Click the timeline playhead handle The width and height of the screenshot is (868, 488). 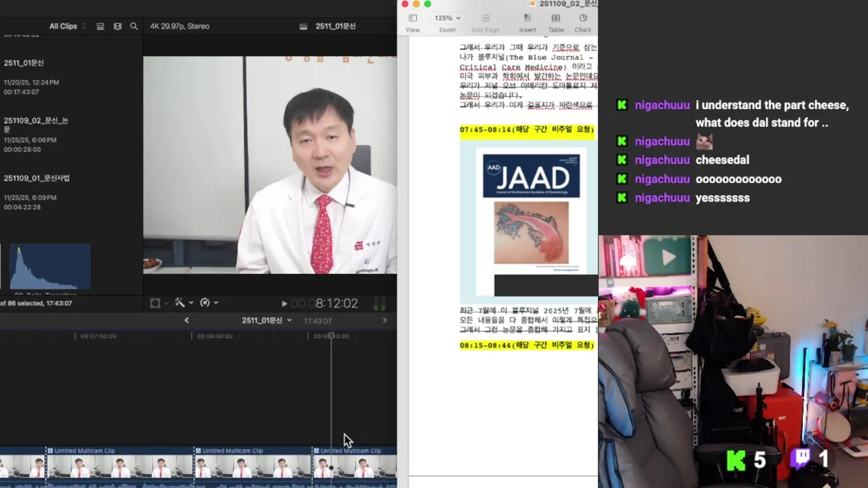331,335
